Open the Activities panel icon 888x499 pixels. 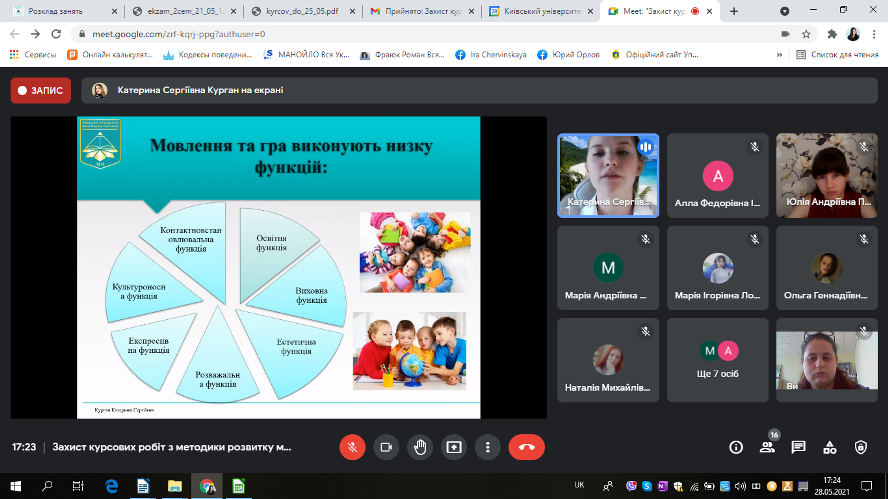pyautogui.click(x=830, y=447)
